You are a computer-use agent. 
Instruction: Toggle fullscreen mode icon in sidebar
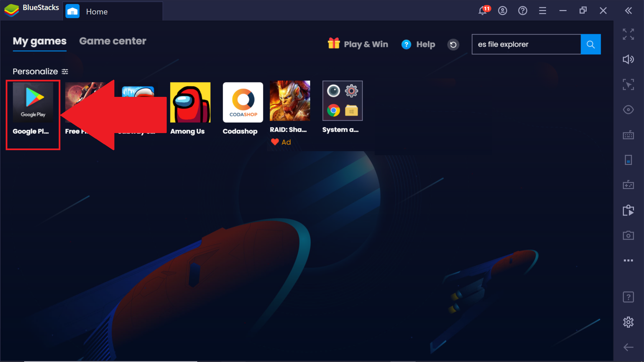point(628,34)
